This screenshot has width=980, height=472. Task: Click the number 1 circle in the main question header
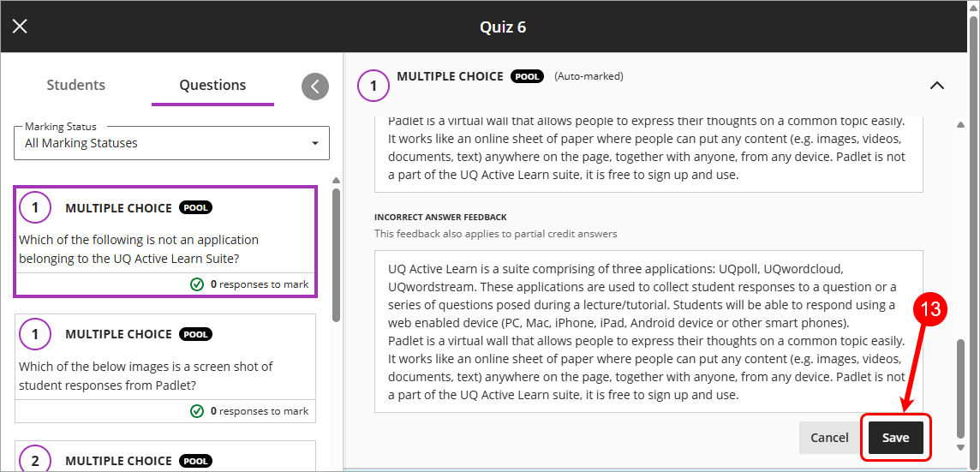pos(373,87)
